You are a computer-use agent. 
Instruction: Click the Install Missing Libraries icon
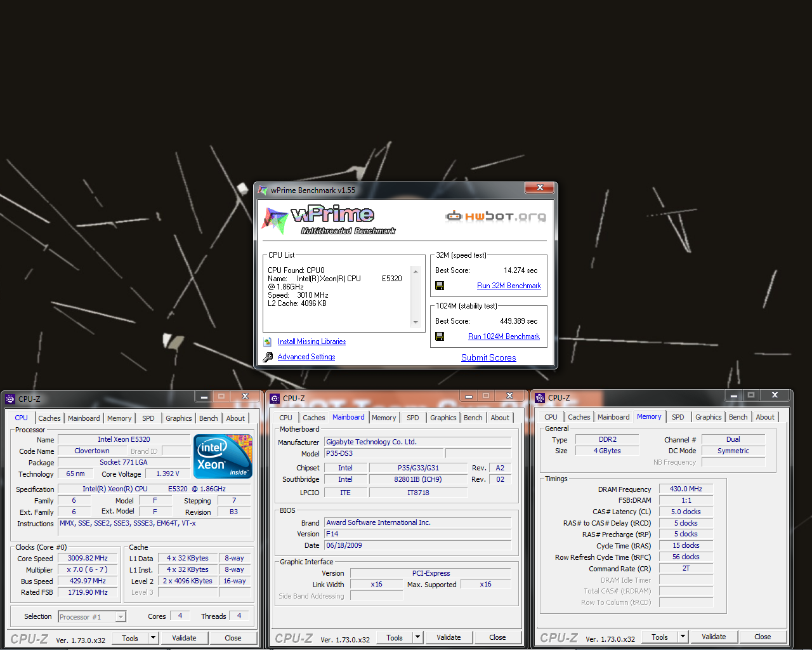[x=268, y=342]
